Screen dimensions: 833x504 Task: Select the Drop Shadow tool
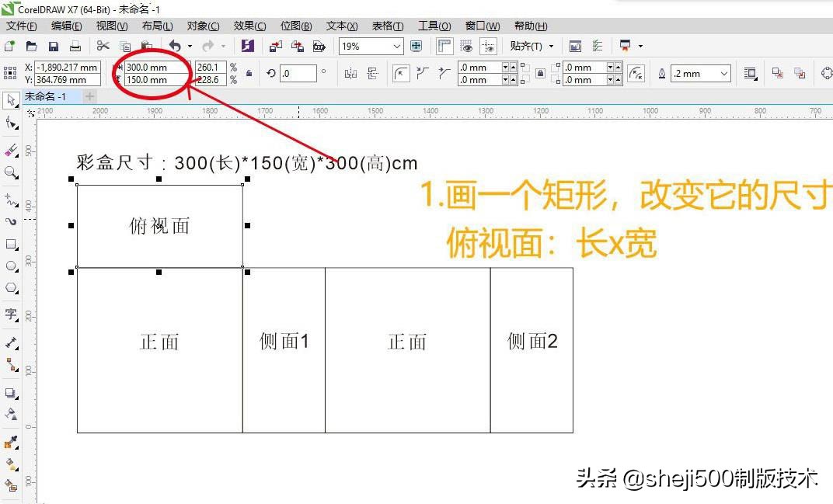pos(11,393)
